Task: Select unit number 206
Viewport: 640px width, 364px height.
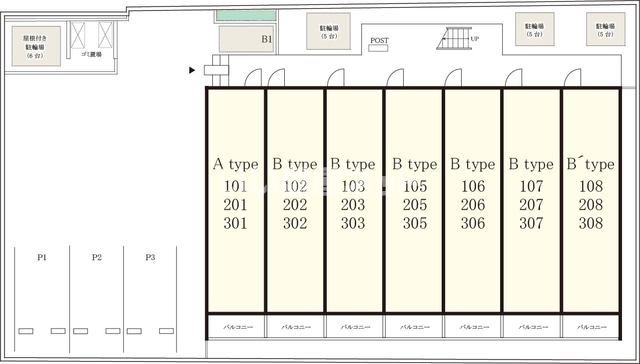Action: [x=473, y=205]
